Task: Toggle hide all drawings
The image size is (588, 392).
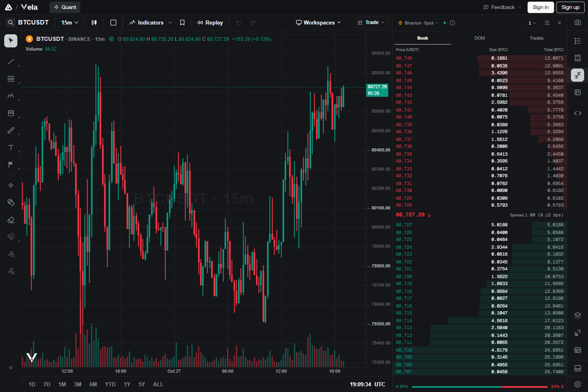Action: coord(11,271)
